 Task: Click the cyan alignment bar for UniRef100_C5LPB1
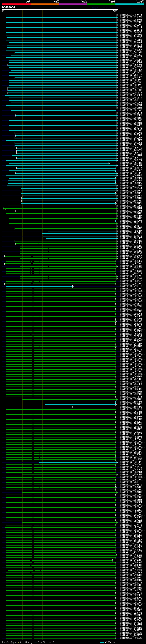(59, 163)
